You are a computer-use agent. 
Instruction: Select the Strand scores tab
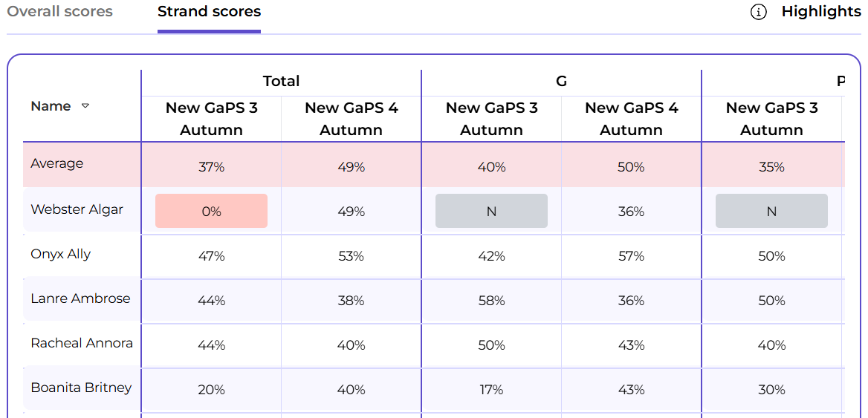point(209,12)
